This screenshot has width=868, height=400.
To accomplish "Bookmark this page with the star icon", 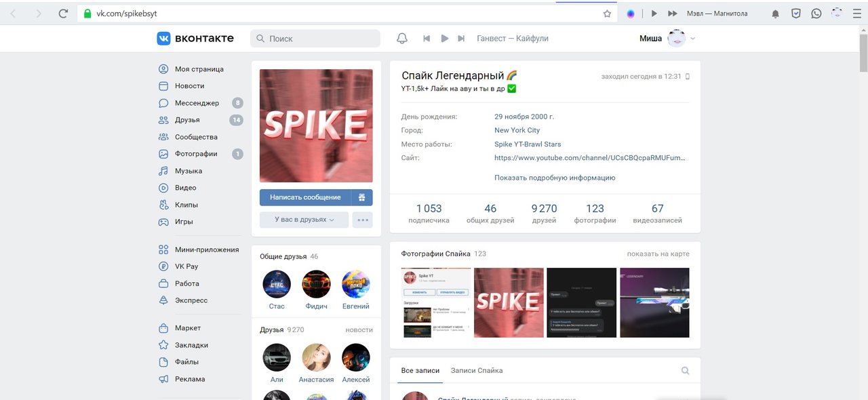I will click(607, 14).
